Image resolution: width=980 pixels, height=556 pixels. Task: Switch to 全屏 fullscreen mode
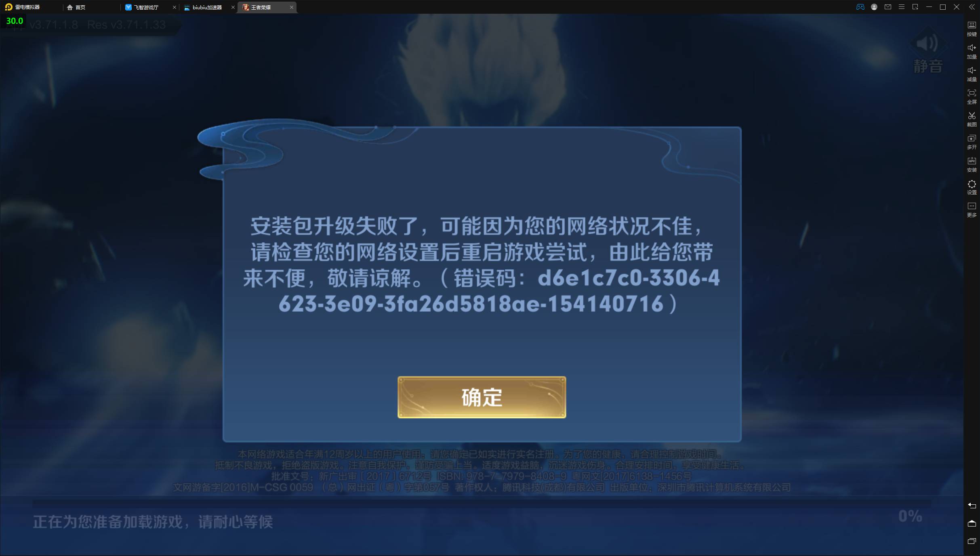pos(972,97)
